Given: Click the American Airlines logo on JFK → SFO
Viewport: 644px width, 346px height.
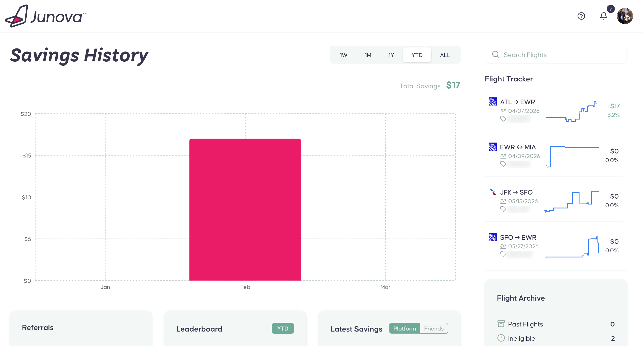Looking at the screenshot, I should click(493, 192).
